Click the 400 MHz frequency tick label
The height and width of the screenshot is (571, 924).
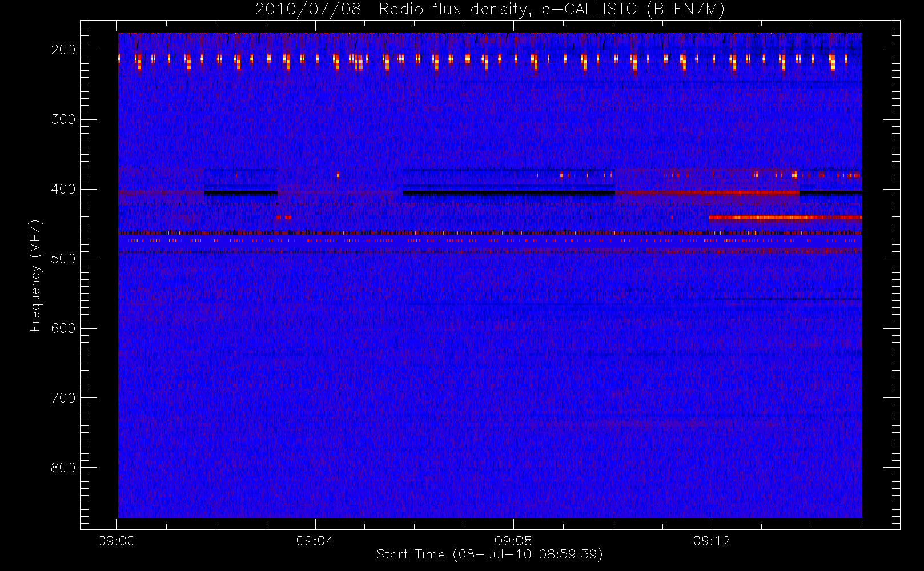63,189
